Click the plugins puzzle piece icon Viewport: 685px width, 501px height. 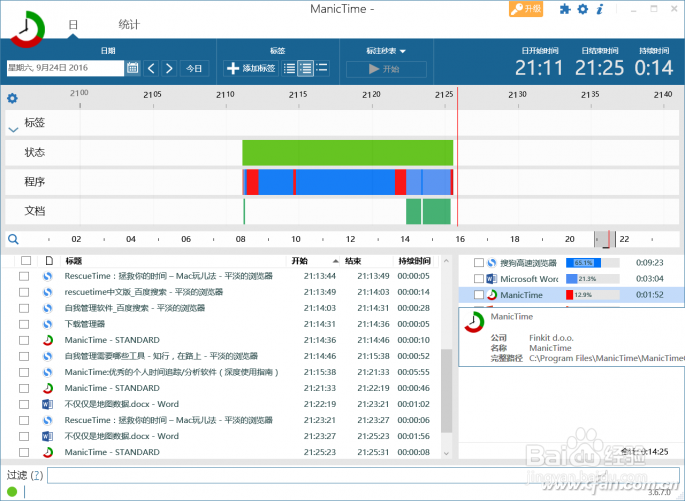click(565, 9)
